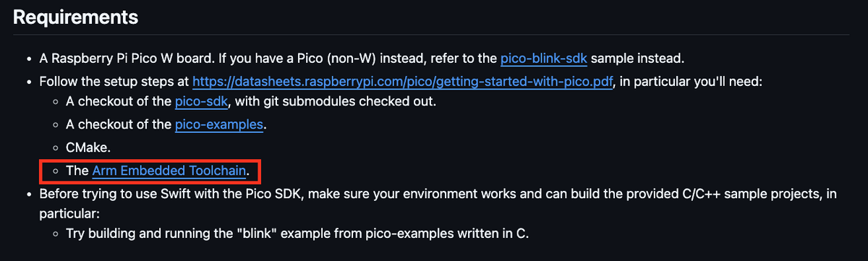This screenshot has width=868, height=261.
Task: Open the getting-started-with-pico.pdf datasheet URL
Action: (402, 82)
